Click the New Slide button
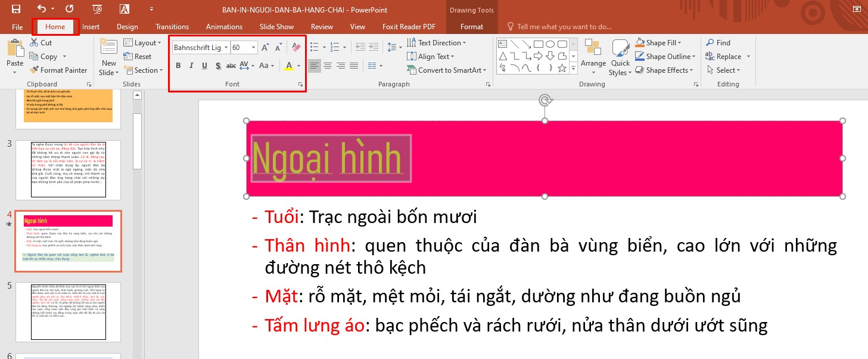 click(108, 57)
